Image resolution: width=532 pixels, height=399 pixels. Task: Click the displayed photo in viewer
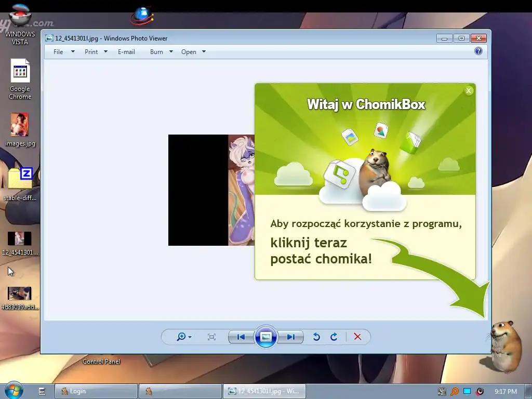coord(211,190)
